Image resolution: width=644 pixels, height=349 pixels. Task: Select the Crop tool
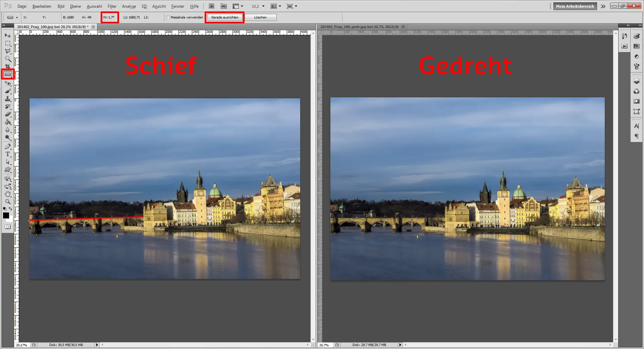[8, 66]
